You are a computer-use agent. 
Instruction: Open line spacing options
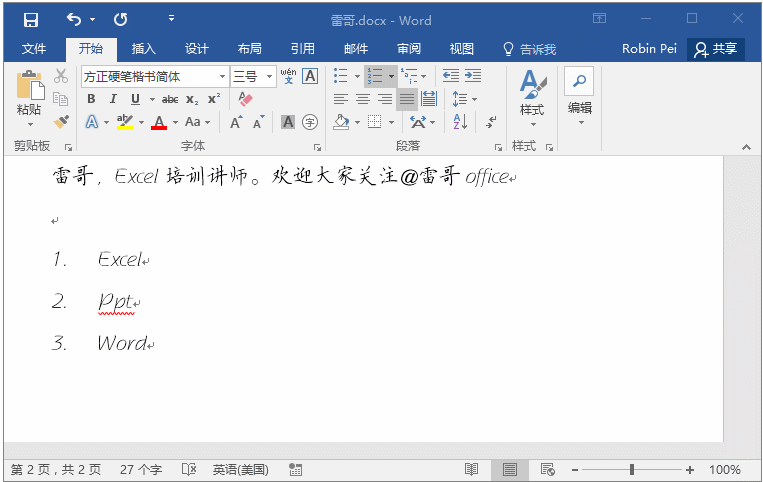click(464, 99)
